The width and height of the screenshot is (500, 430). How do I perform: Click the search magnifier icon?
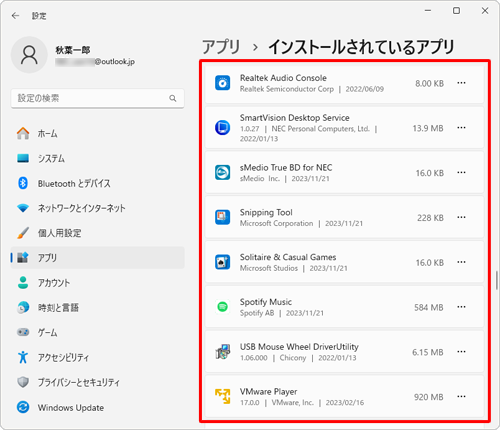coord(173,98)
